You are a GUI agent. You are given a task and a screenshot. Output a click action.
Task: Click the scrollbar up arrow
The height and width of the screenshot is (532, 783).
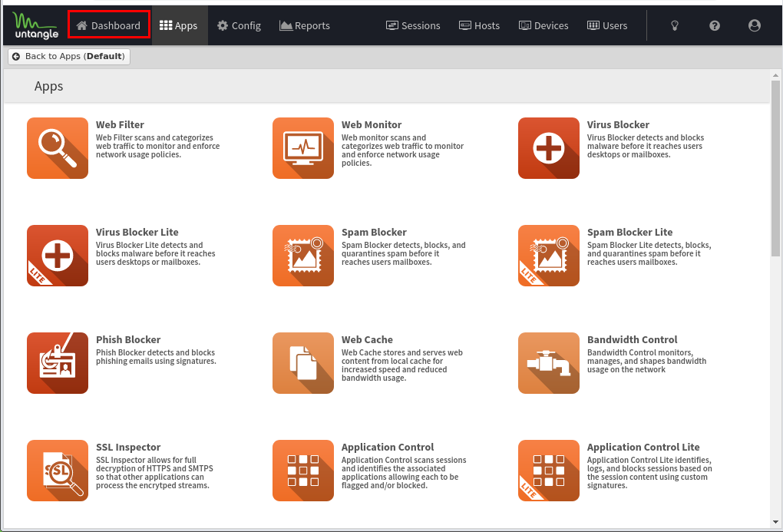pyautogui.click(x=775, y=75)
